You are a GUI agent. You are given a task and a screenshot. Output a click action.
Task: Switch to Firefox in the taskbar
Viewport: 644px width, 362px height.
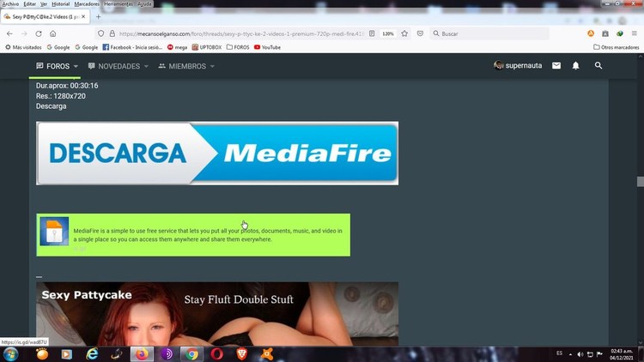point(142,353)
